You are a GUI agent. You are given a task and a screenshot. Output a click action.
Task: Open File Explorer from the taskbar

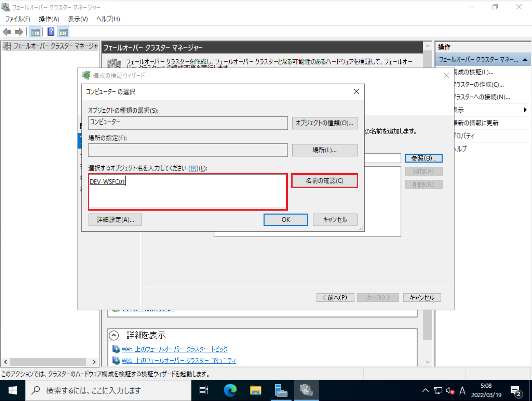(255, 390)
